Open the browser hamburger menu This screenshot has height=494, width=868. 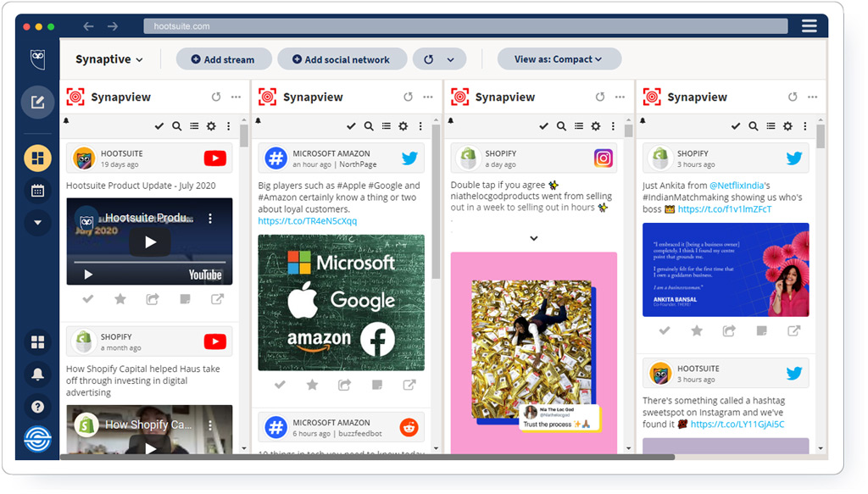(810, 26)
